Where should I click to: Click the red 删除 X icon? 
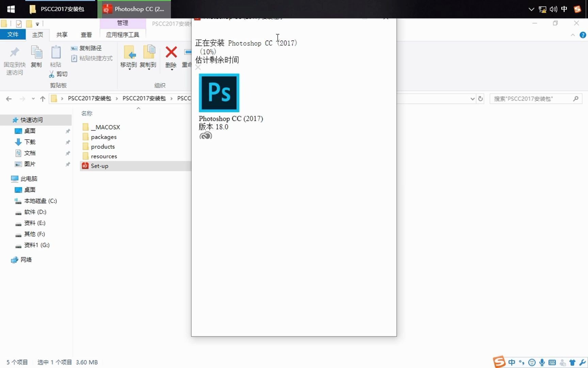point(171,52)
